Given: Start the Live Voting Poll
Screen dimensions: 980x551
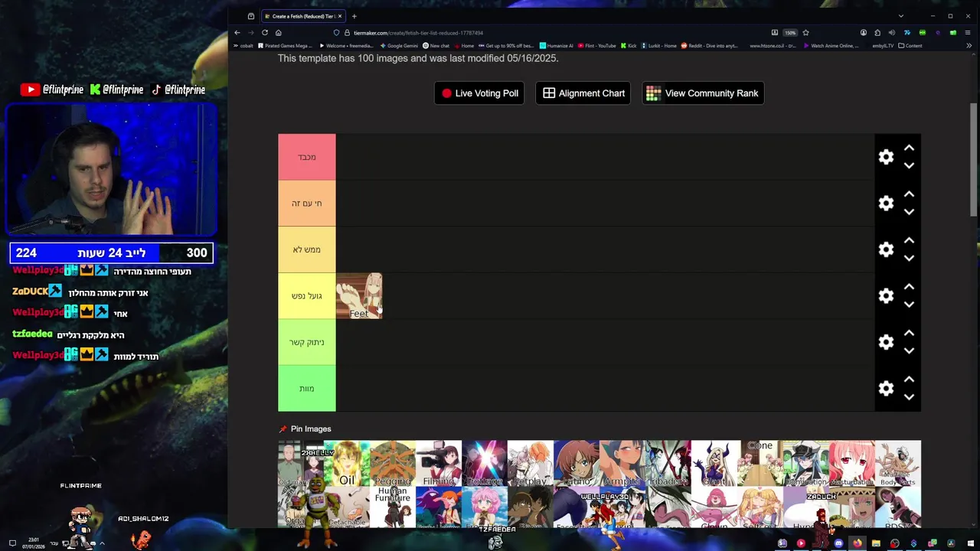Looking at the screenshot, I should (479, 93).
